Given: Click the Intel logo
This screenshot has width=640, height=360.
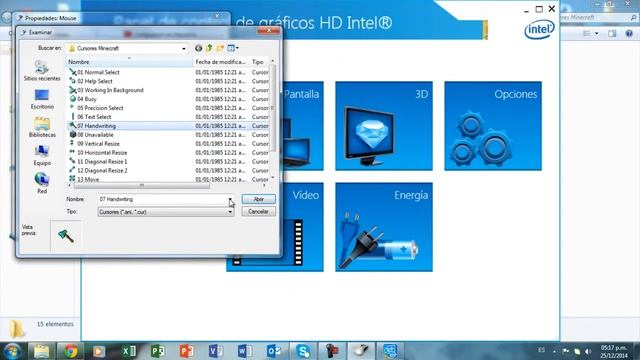Looking at the screenshot, I should pyautogui.click(x=539, y=29).
